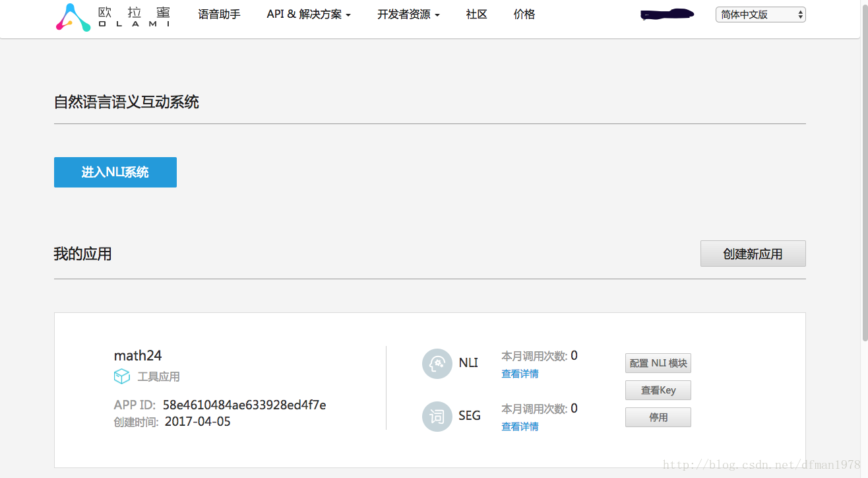Go to the 社区 page
This screenshot has width=868, height=478.
tap(476, 14)
